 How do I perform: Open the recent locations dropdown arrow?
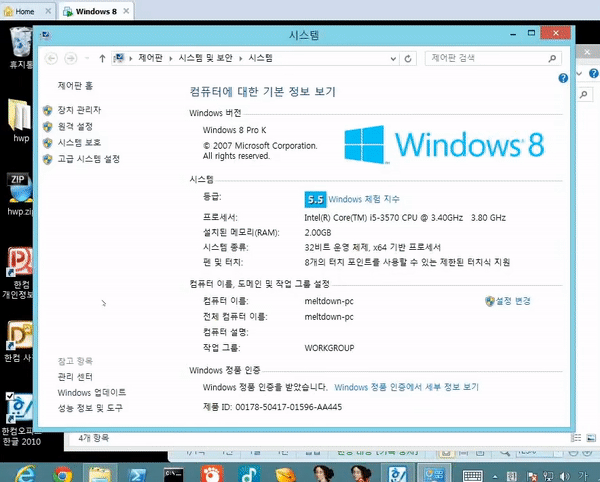87,58
